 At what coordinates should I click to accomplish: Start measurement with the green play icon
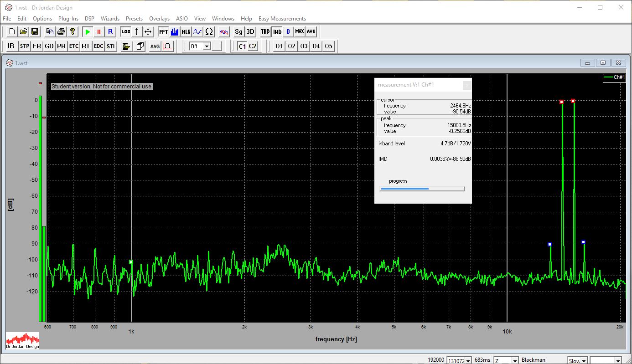pos(88,31)
